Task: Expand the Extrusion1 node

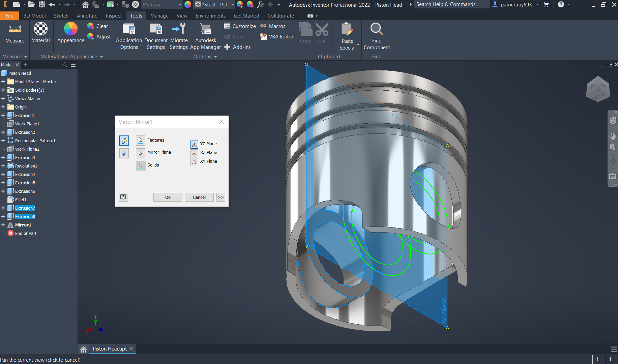Action: pos(3,115)
